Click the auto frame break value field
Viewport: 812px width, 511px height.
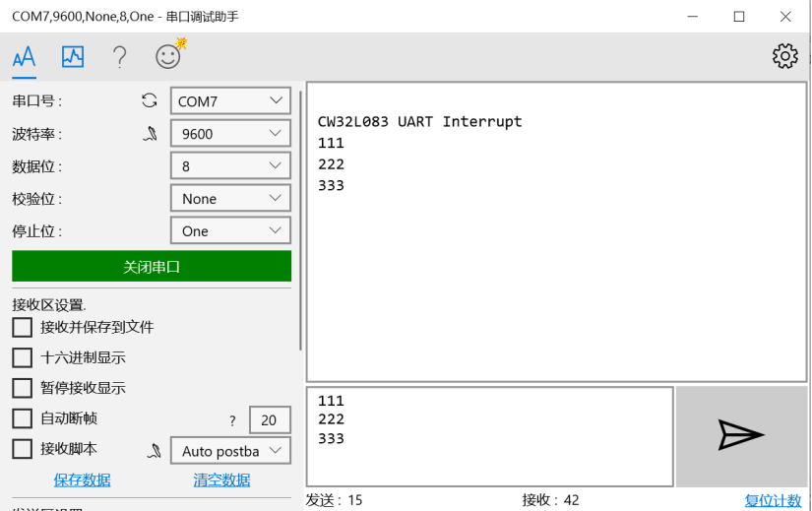[x=270, y=420]
